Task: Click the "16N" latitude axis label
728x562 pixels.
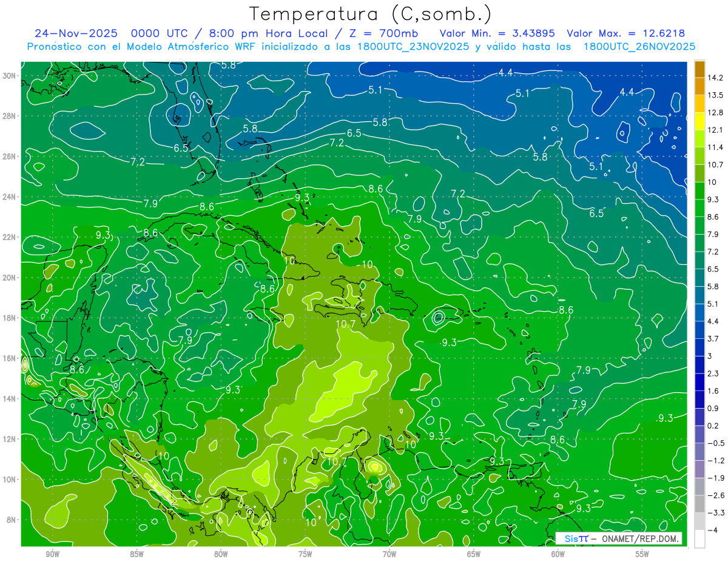Action: (x=10, y=358)
